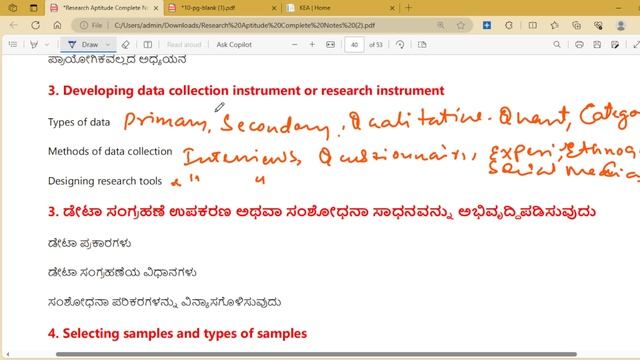Expand the Draw ink options dropdown
The height and width of the screenshot is (360, 640).
[108, 44]
